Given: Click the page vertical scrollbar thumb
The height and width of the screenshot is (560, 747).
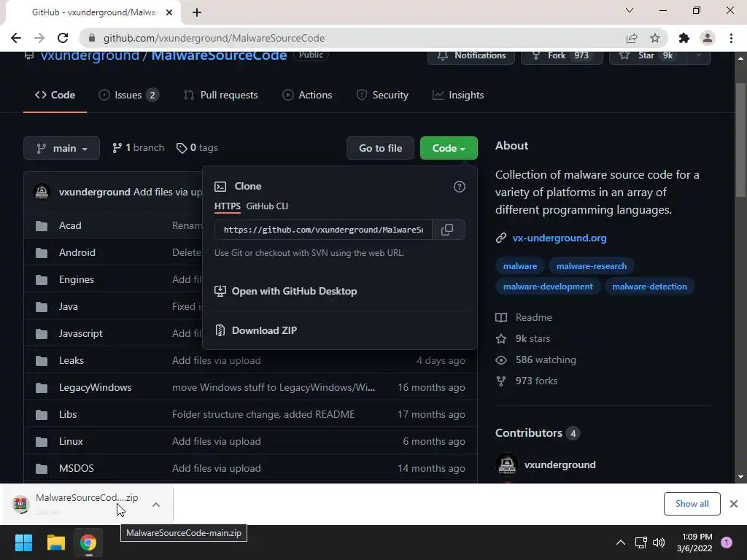Looking at the screenshot, I should coord(740,140).
